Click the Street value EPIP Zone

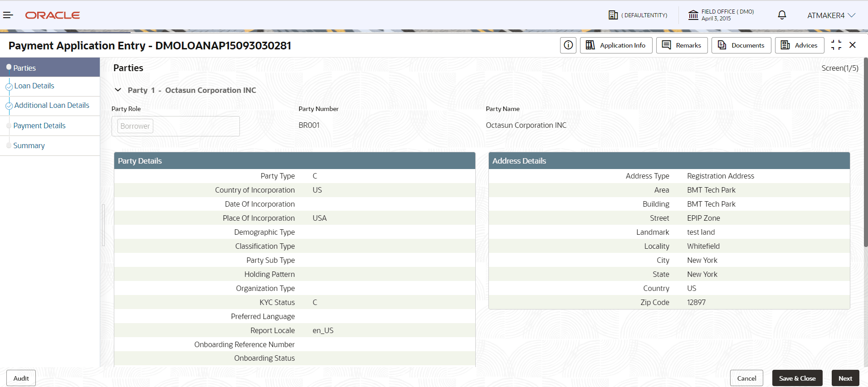coord(703,218)
